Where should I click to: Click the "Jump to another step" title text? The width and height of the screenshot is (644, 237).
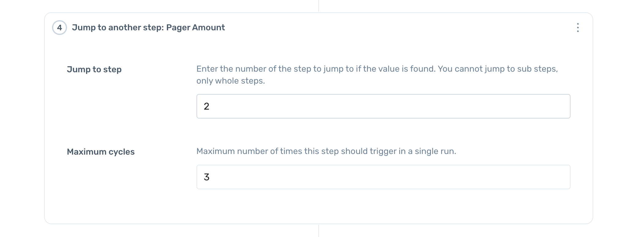pyautogui.click(x=118, y=28)
